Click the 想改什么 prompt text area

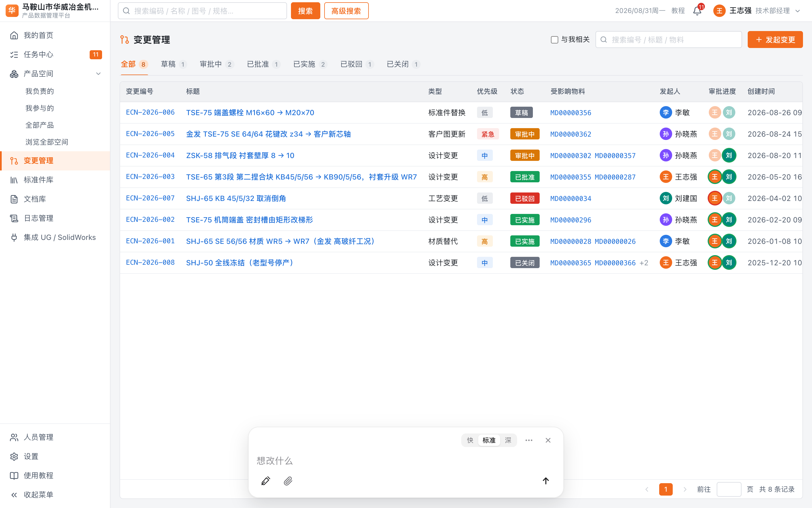(406, 461)
